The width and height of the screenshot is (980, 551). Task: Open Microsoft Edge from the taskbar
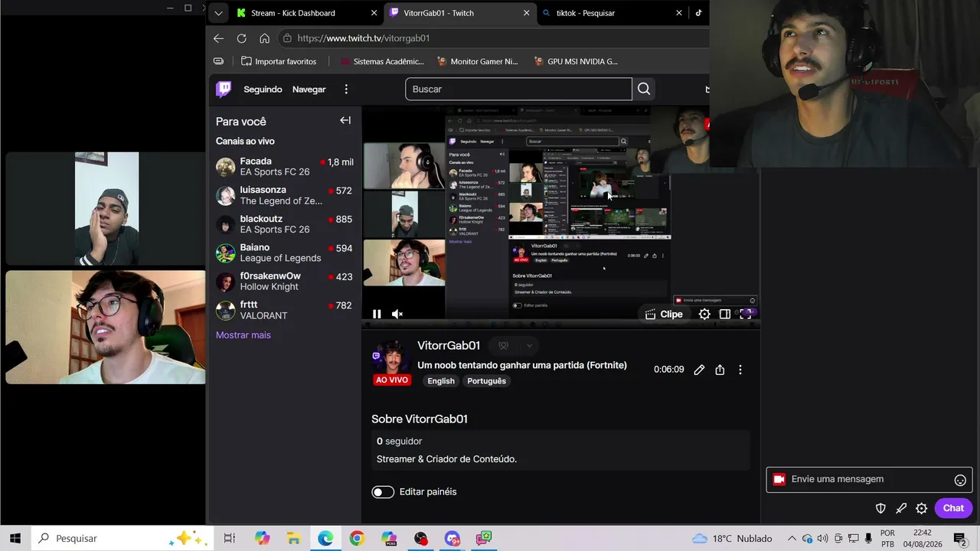click(325, 538)
